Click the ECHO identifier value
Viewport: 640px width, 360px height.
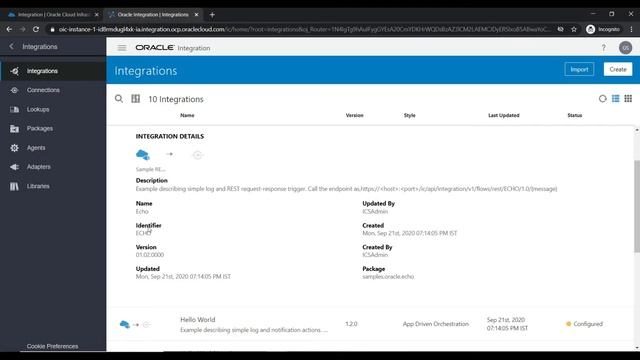pos(143,233)
